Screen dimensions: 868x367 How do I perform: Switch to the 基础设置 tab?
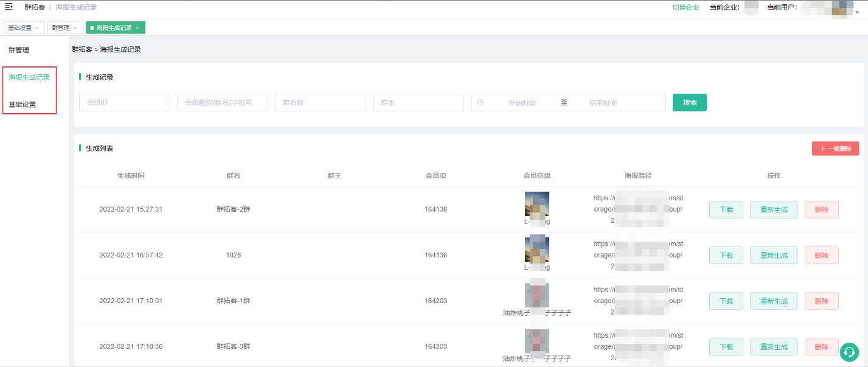[x=19, y=28]
